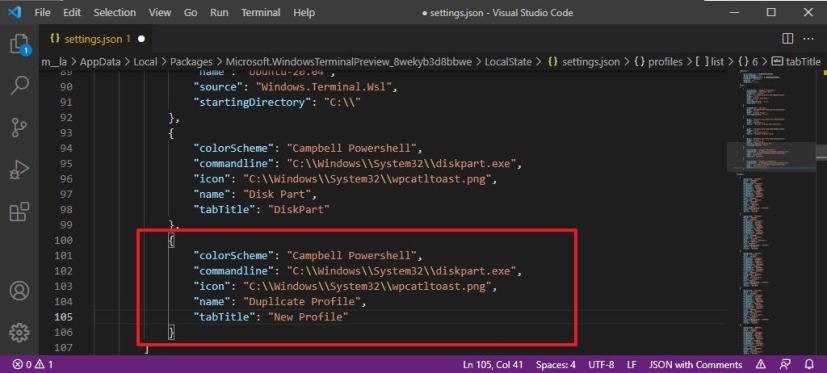This screenshot has width=827, height=373.
Task: Click line number 105 in the gutter
Action: 63,317
